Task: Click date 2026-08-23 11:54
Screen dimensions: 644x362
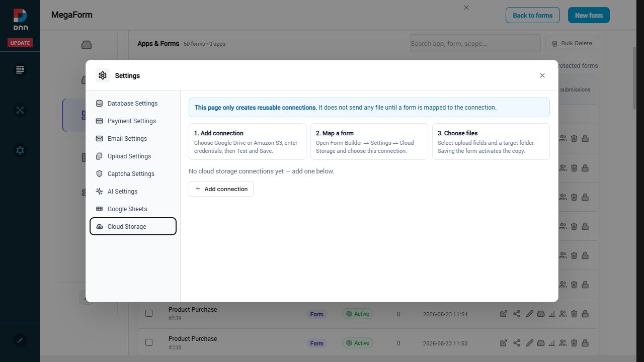Action: click(x=445, y=314)
